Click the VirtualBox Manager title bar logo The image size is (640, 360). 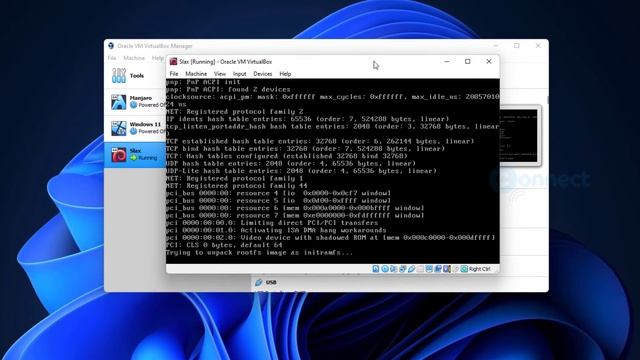111,46
